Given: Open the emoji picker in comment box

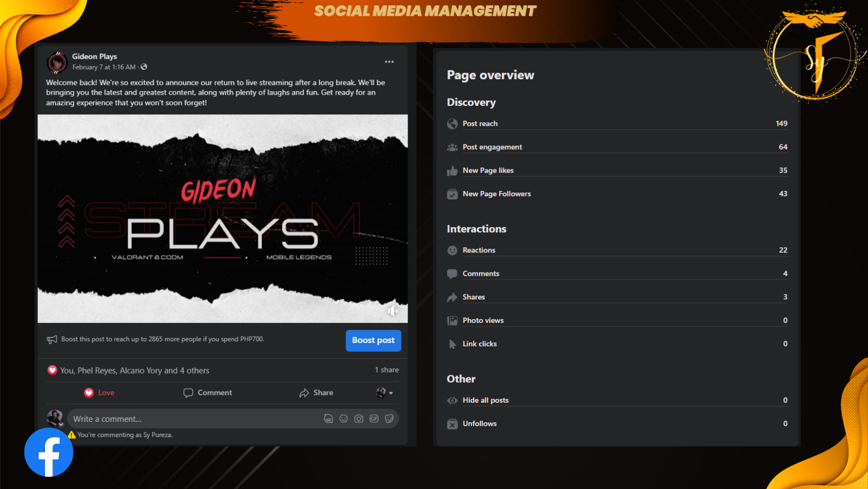Looking at the screenshot, I should point(343,419).
